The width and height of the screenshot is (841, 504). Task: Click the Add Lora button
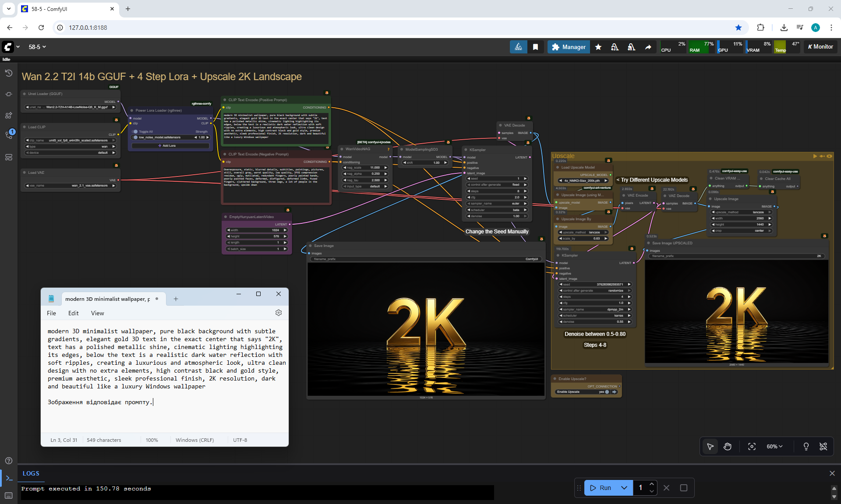[167, 145]
